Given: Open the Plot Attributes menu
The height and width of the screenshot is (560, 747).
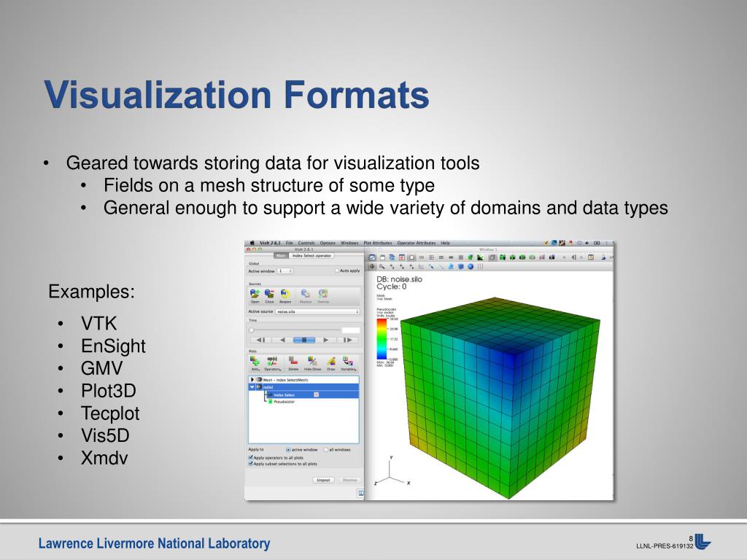Looking at the screenshot, I should click(x=377, y=243).
